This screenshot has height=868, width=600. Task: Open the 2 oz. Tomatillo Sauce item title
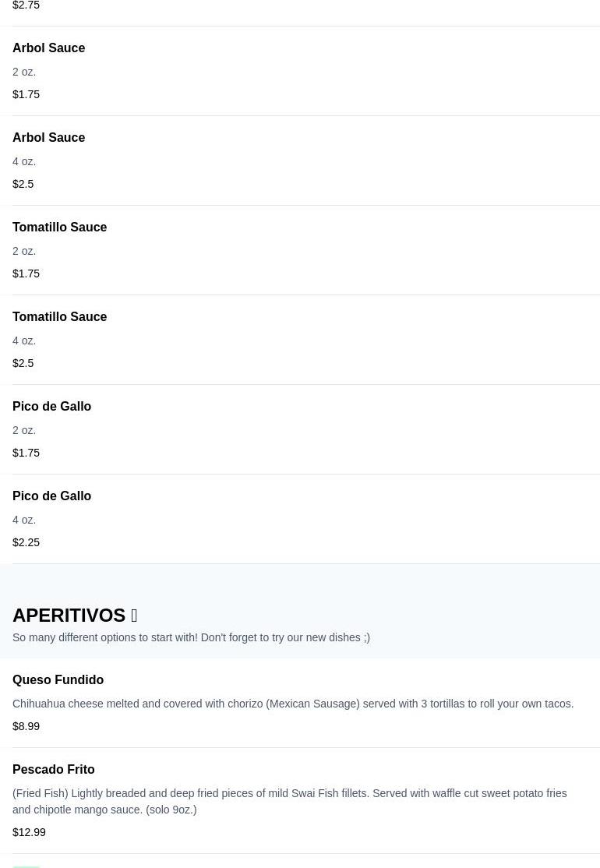(x=59, y=228)
